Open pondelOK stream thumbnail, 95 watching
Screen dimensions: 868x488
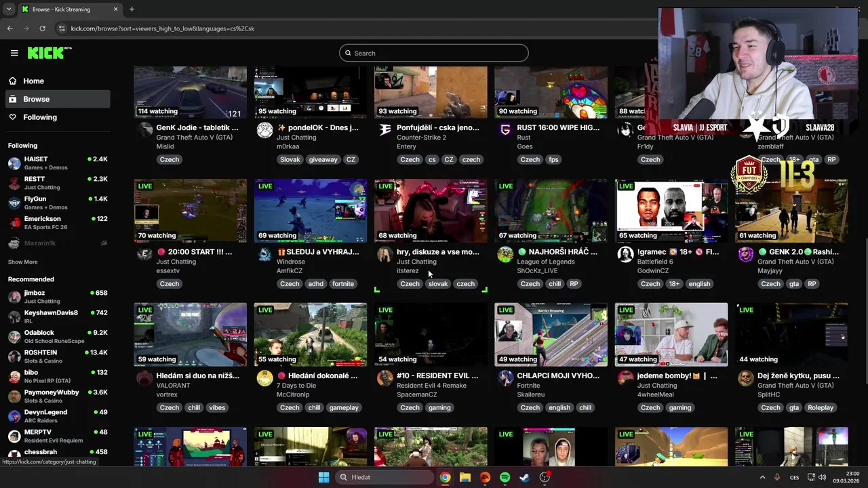(311, 92)
